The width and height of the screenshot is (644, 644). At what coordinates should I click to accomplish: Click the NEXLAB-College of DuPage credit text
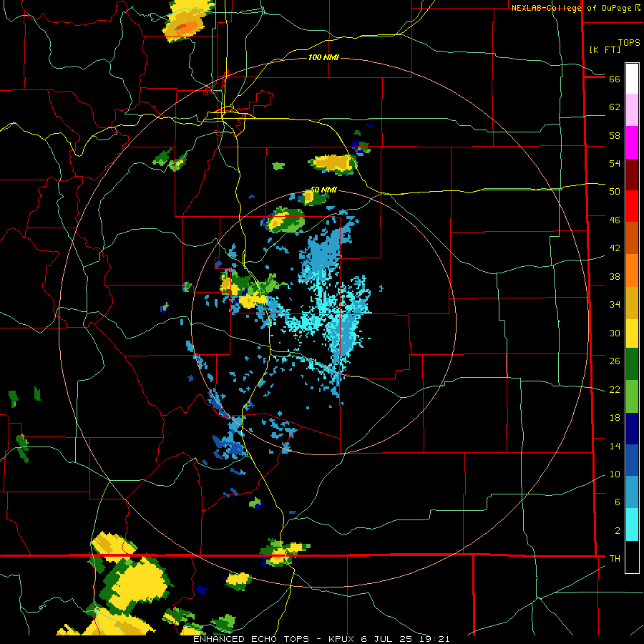pyautogui.click(x=572, y=8)
